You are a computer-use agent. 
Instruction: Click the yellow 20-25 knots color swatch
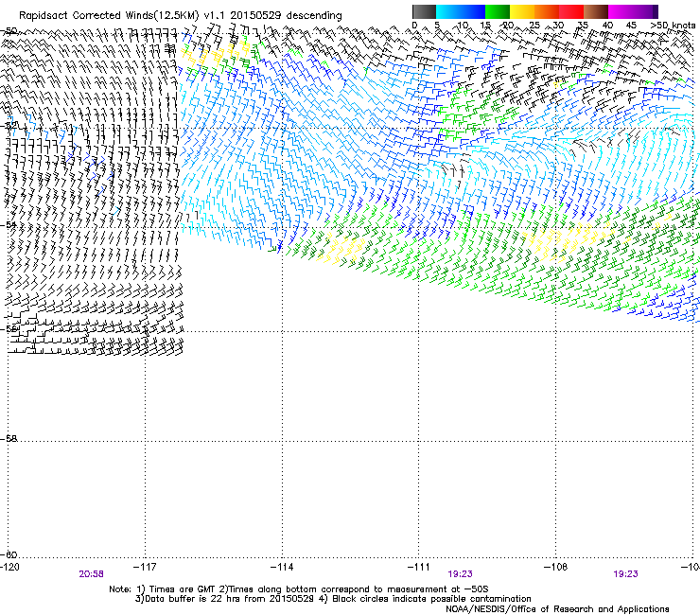coord(522,11)
